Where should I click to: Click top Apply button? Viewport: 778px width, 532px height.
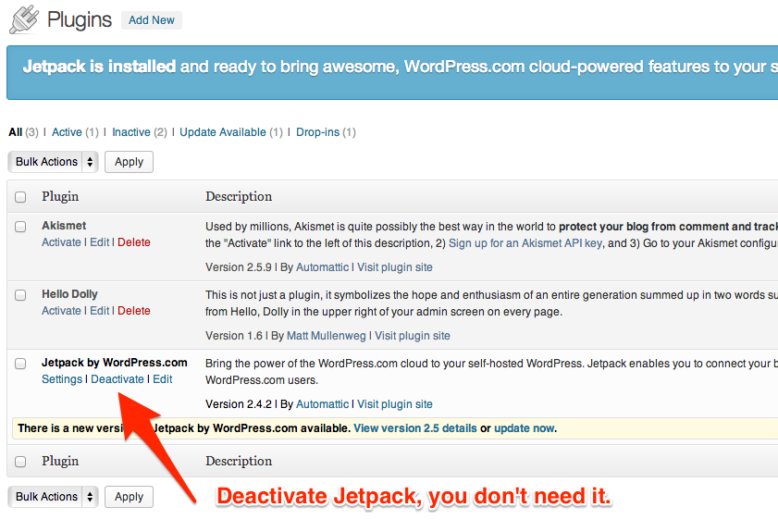(x=129, y=162)
